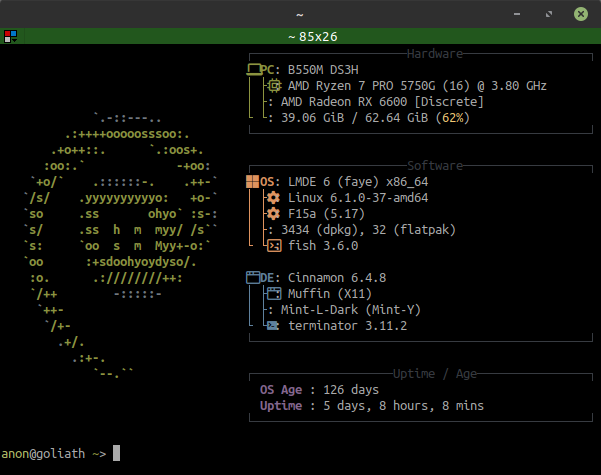Screen dimensions: 601x475
Task: Click the terminal cursor block at prompt
Action: pyautogui.click(x=117, y=453)
